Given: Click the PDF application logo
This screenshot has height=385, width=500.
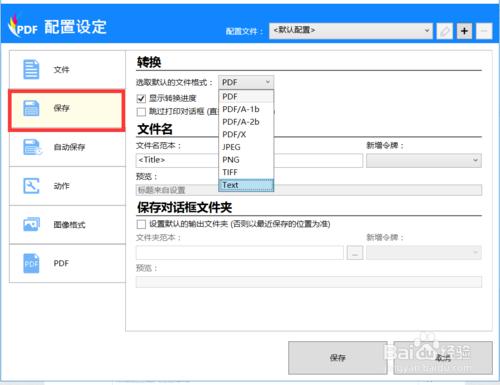Looking at the screenshot, I should coord(23,26).
